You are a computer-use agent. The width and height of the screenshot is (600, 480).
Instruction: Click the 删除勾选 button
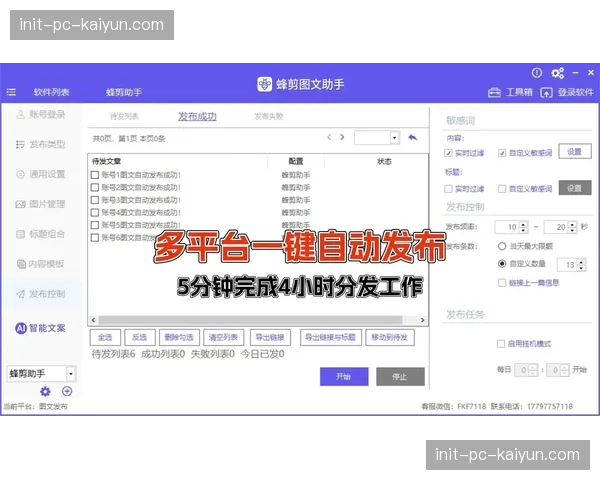pyautogui.click(x=179, y=337)
